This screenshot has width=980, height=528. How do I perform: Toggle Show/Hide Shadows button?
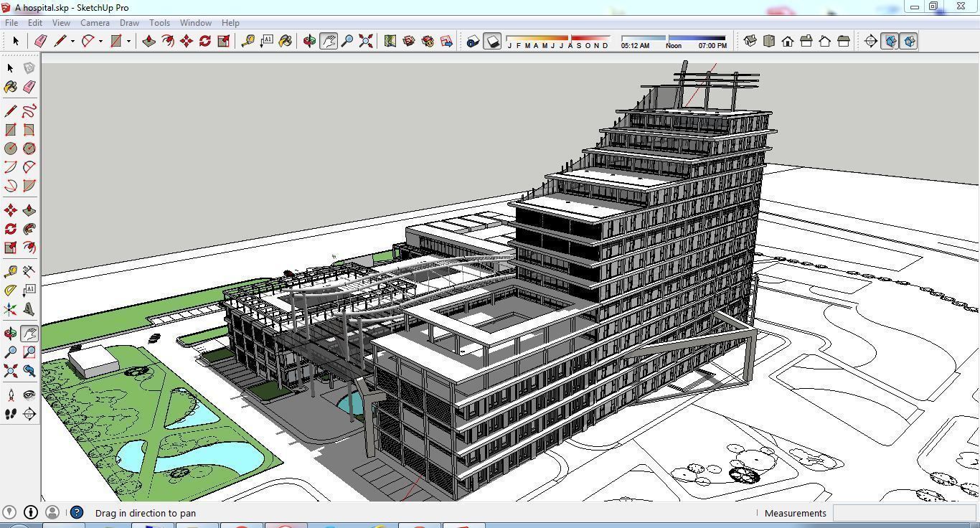(x=492, y=42)
